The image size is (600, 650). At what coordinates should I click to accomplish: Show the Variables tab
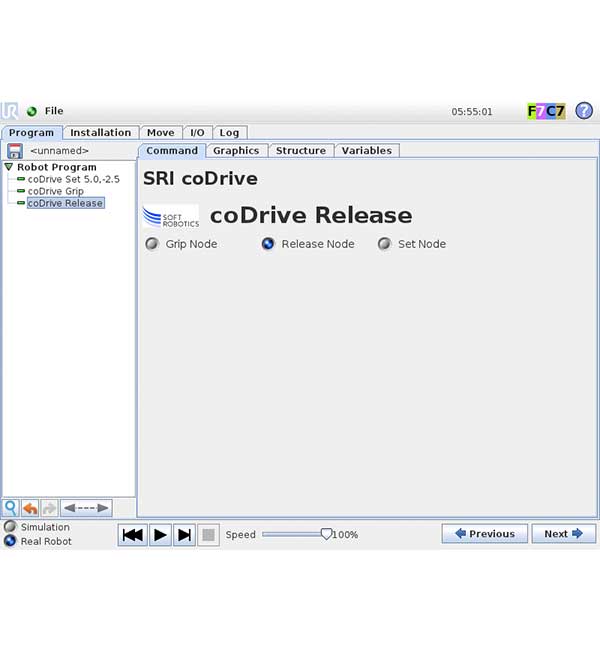pos(367,150)
